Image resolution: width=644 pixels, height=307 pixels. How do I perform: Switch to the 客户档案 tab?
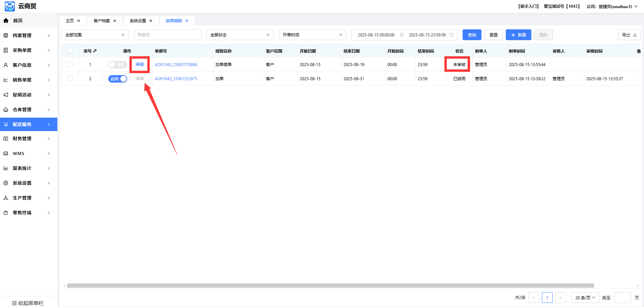point(102,21)
